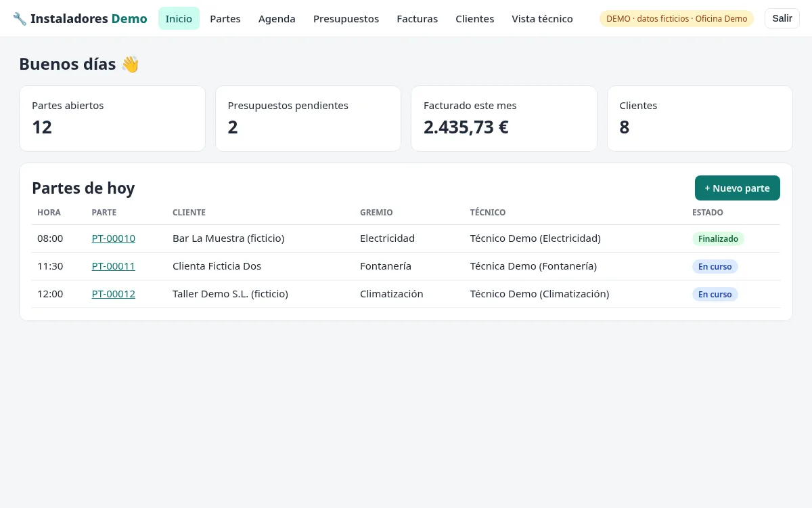Viewport: 812px width, 508px height.
Task: Open parte PT-00012
Action: tap(114, 294)
